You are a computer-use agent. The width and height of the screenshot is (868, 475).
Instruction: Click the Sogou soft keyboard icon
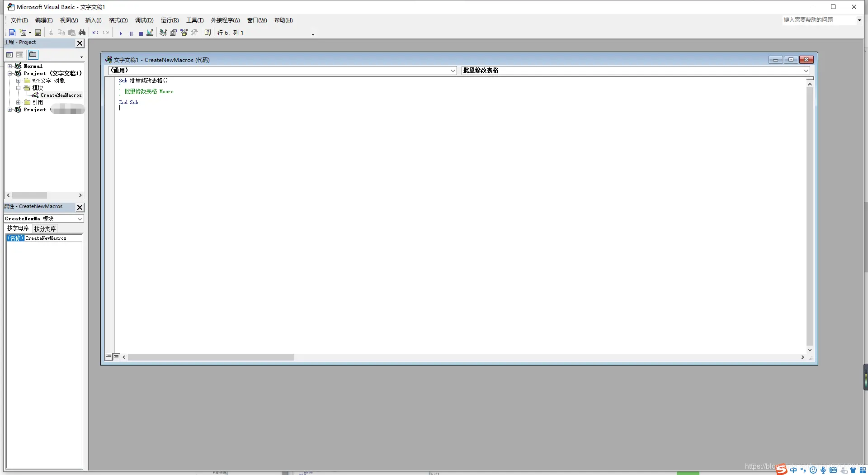point(833,470)
